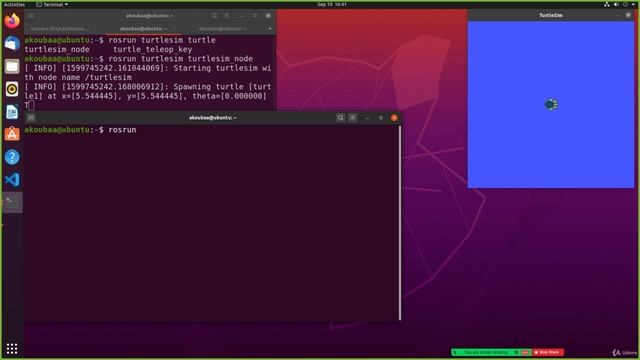Open the Files manager dock icon
The height and width of the screenshot is (360, 640).
click(12, 66)
